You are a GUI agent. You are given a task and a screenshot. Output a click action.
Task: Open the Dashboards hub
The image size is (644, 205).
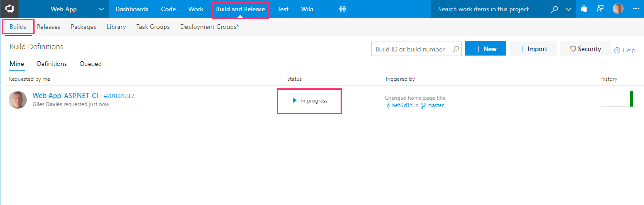coord(132,9)
